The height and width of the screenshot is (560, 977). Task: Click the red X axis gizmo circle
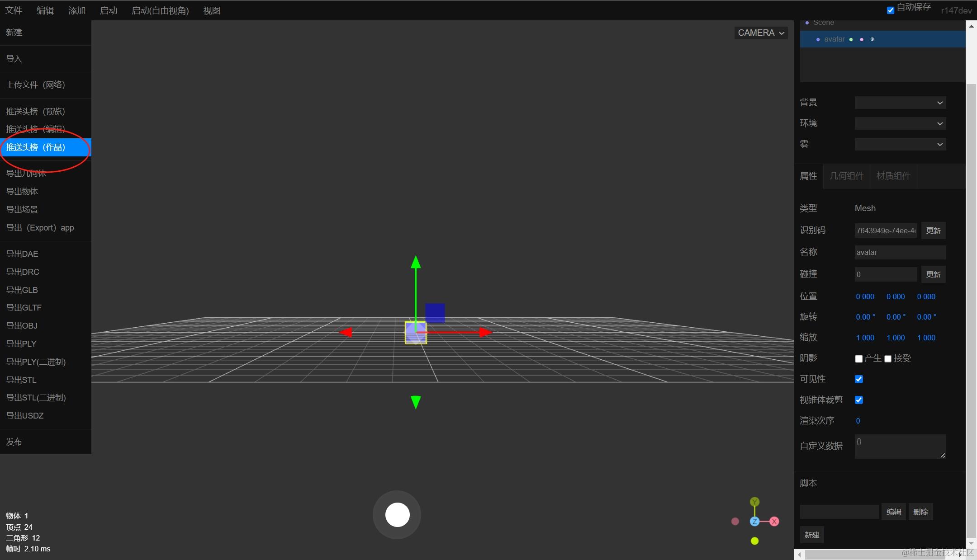tap(774, 522)
